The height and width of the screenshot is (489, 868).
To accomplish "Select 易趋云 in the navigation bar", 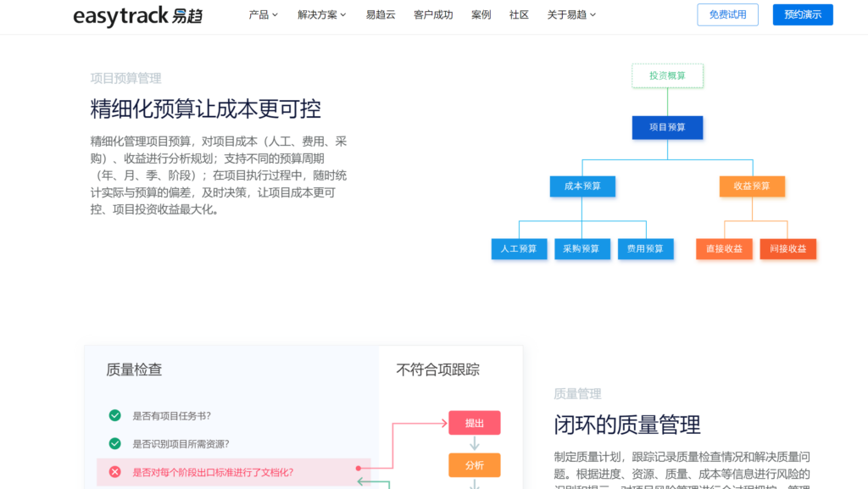I will pyautogui.click(x=379, y=14).
